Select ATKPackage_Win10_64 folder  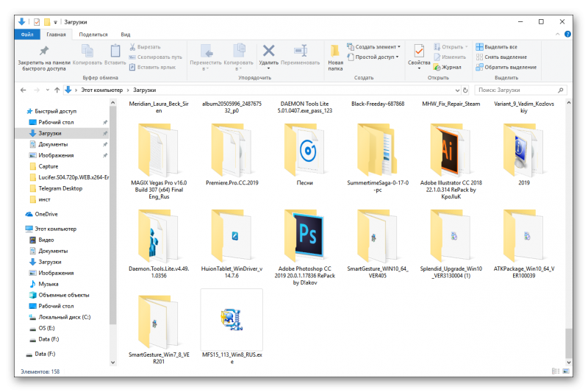tap(524, 244)
